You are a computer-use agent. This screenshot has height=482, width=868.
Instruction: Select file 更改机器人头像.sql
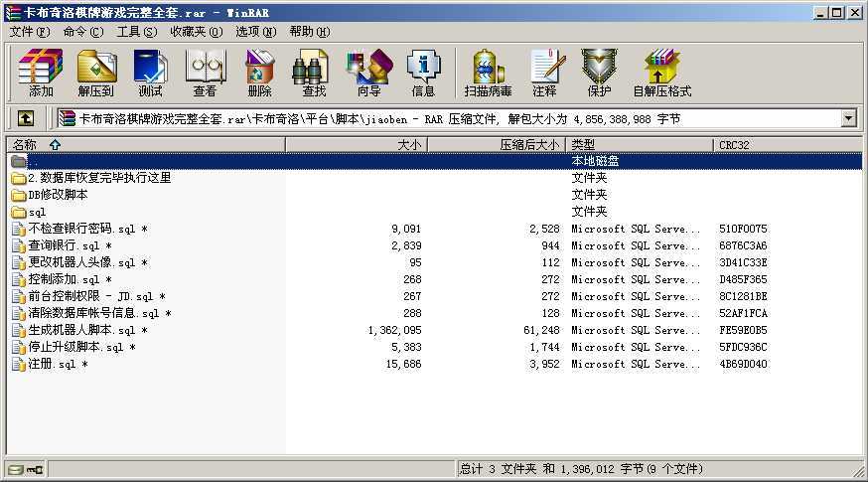pyautogui.click(x=79, y=262)
